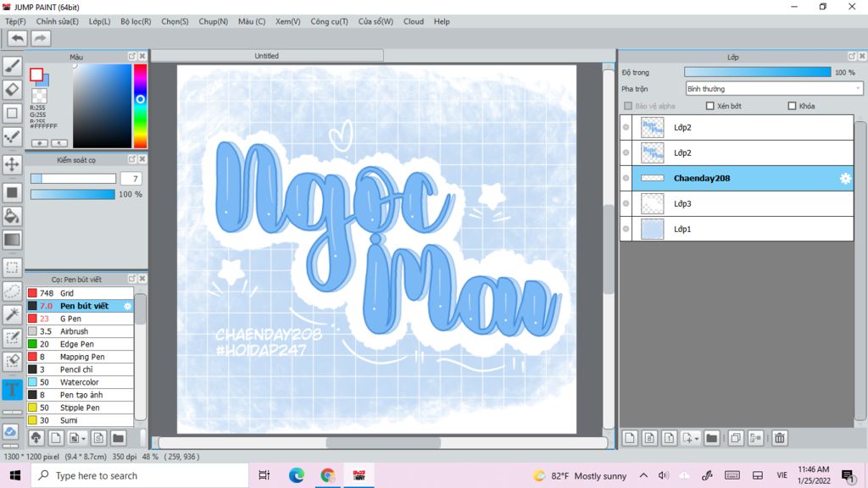
Task: Add new 8-bit layer icon
Action: (x=650, y=438)
